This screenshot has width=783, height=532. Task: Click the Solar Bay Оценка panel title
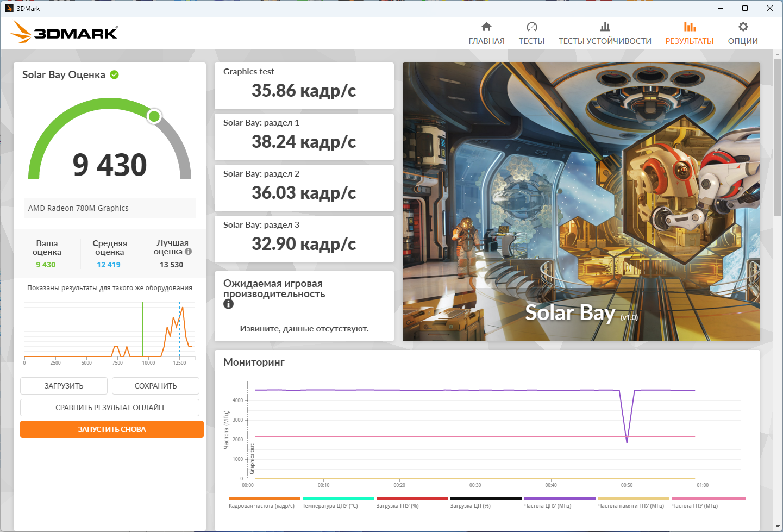point(64,75)
